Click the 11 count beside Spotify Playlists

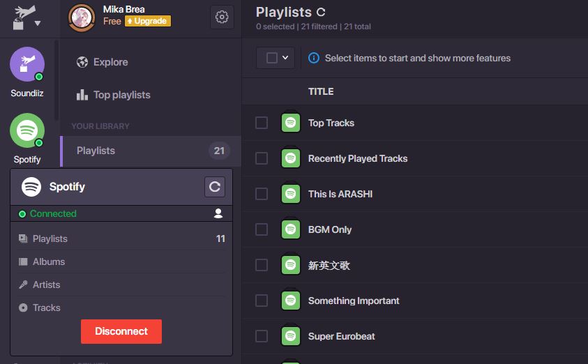pyautogui.click(x=220, y=238)
